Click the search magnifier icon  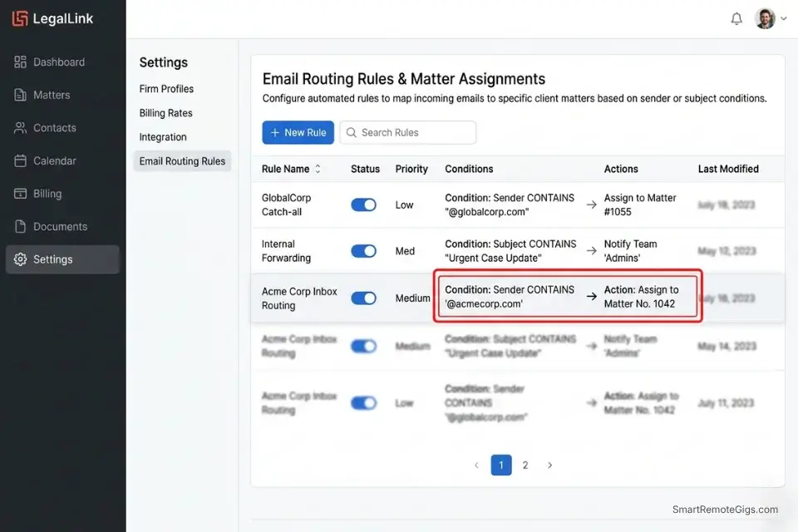351,132
